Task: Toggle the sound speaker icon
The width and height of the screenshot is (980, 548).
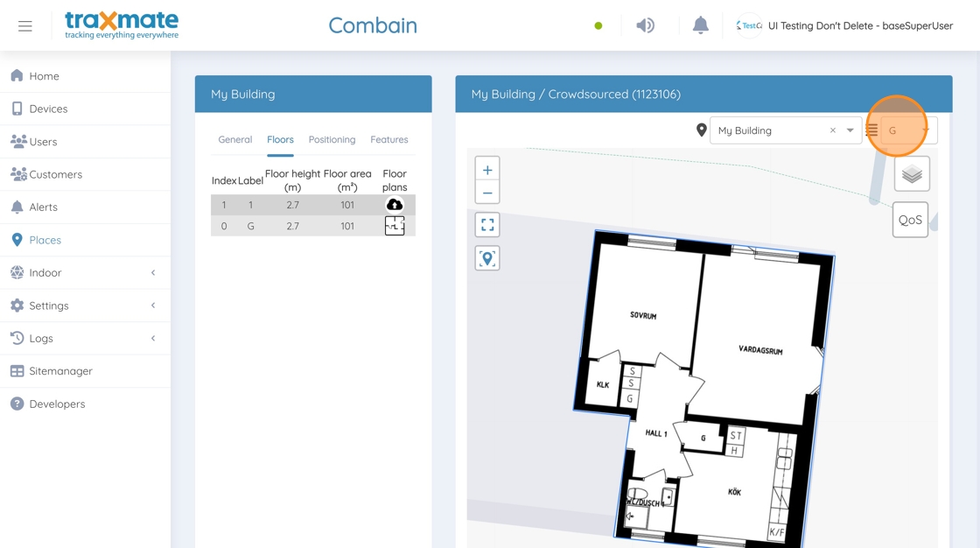Action: click(x=645, y=25)
